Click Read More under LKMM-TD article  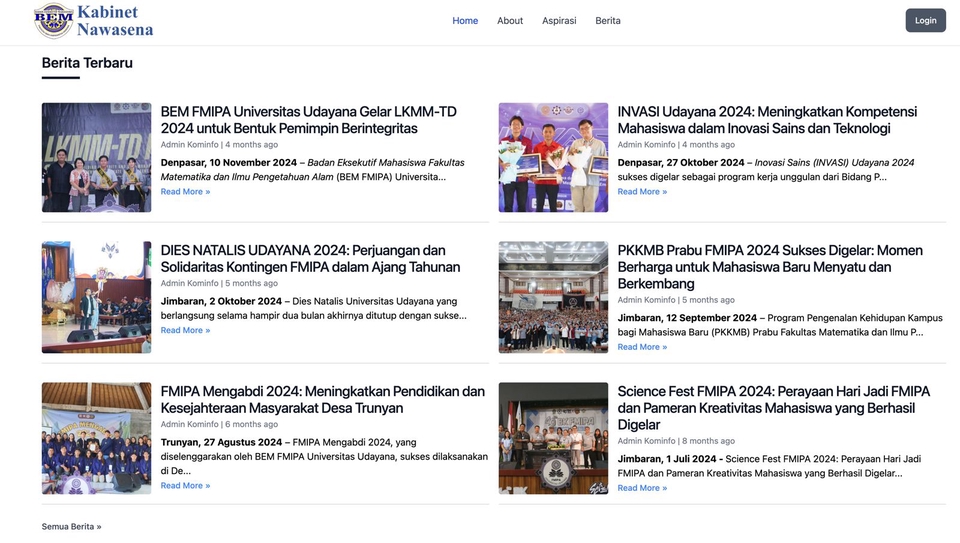click(185, 192)
